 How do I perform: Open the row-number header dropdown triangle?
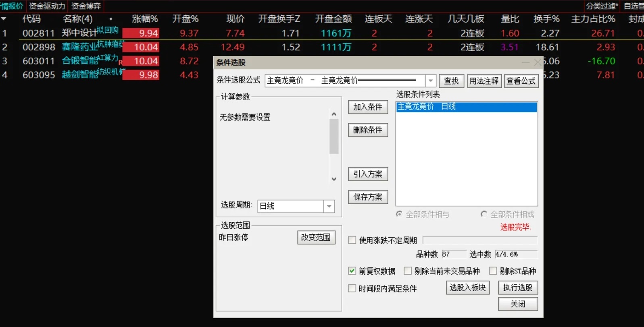point(4,19)
